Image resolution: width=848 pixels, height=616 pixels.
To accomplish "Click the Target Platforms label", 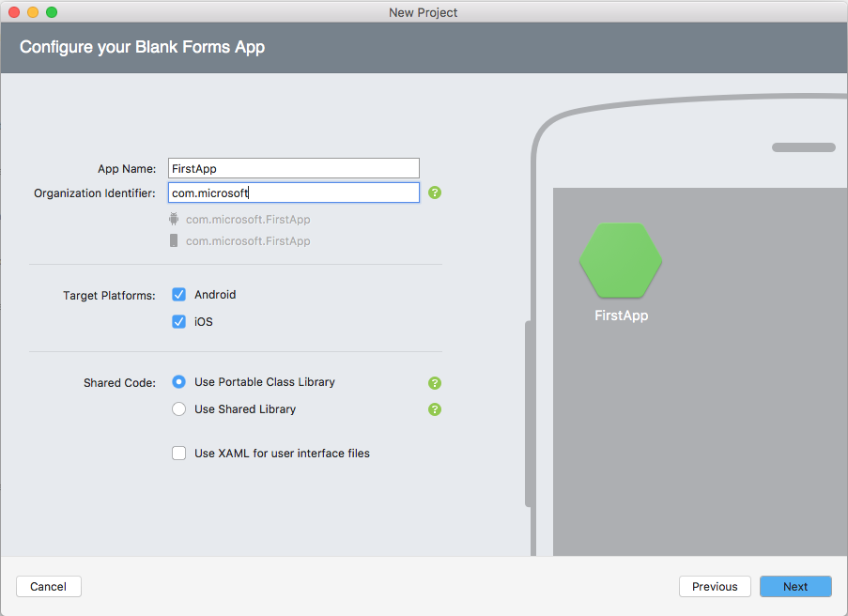I will pyautogui.click(x=109, y=295).
